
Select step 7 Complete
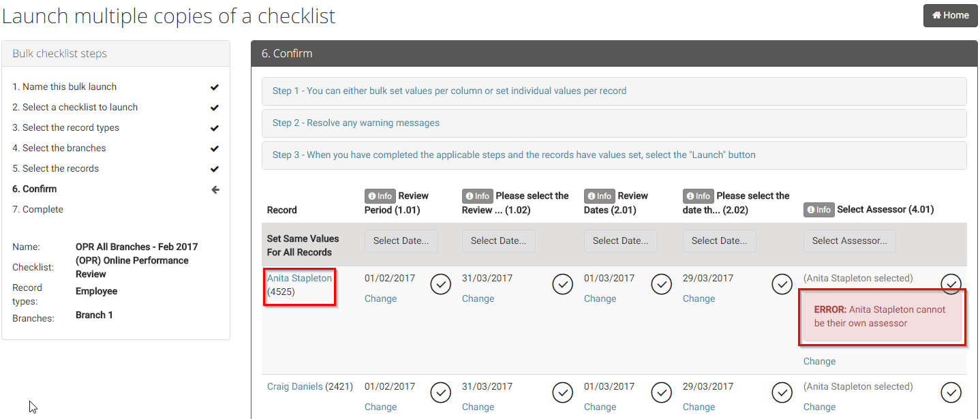(x=37, y=209)
